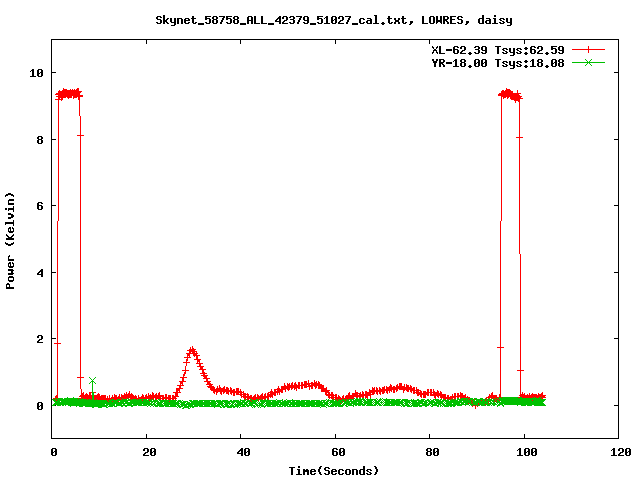Select legend entry 'YR-18.00 Tsys:18.08'
The height and width of the screenshot is (480, 640).
498,63
